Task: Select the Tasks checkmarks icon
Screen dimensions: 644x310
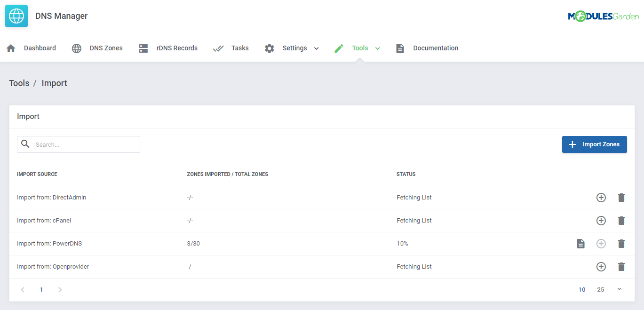Action: tap(218, 48)
